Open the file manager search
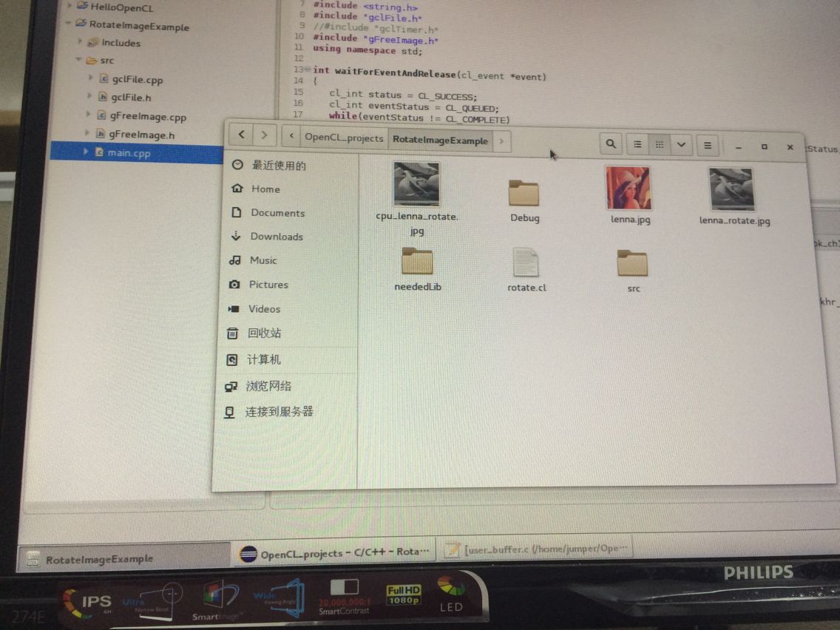The height and width of the screenshot is (630, 840). click(x=610, y=143)
